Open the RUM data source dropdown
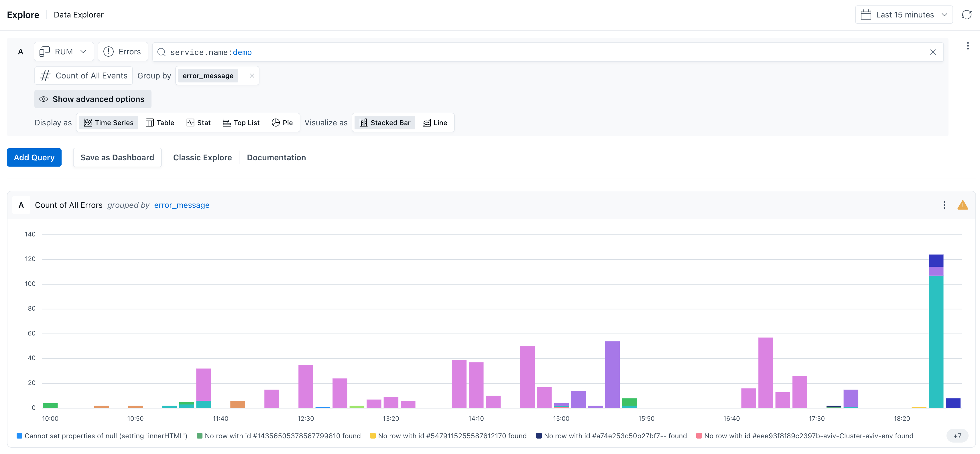Image resolution: width=980 pixels, height=454 pixels. tap(64, 52)
